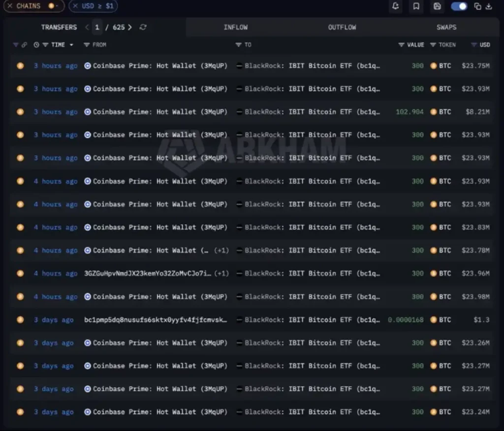Click BlackRock IBIT recipient in $23.75M row
This screenshot has height=431, width=504.
tap(312, 66)
